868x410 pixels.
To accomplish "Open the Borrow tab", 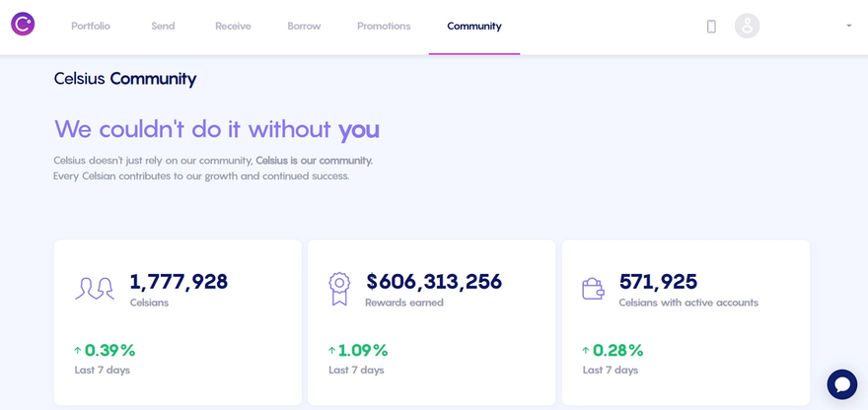I will [304, 26].
